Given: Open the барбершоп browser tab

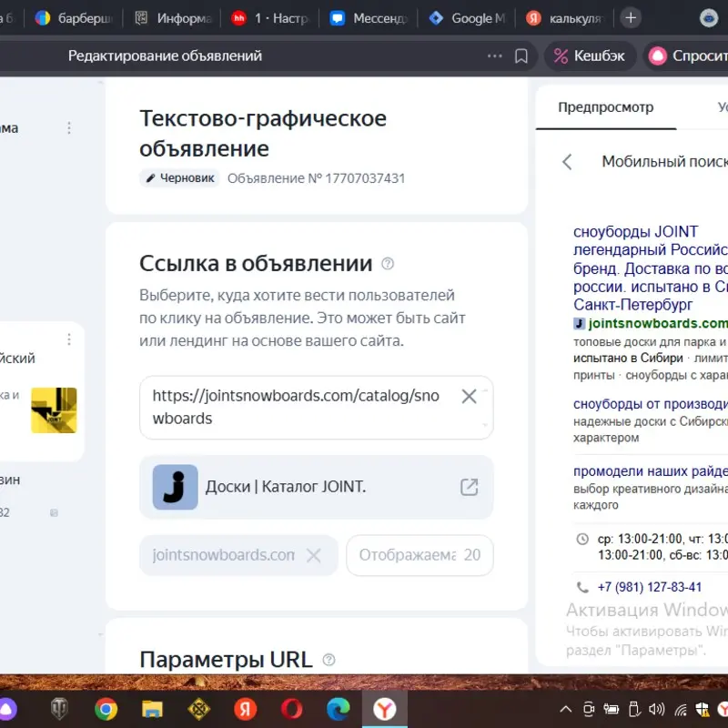Looking at the screenshot, I should click(75, 18).
